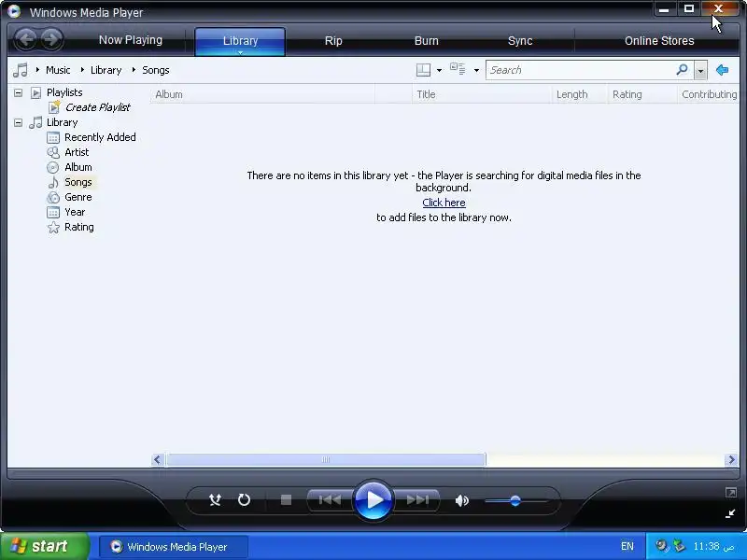The width and height of the screenshot is (747, 560).
Task: Open the Library tab dropdown arrow
Action: [x=241, y=52]
